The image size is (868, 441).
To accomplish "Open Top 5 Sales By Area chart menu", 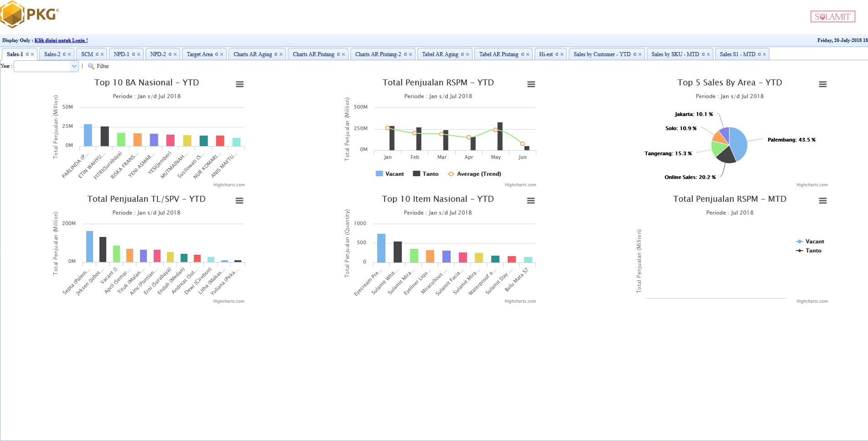I will [x=822, y=84].
